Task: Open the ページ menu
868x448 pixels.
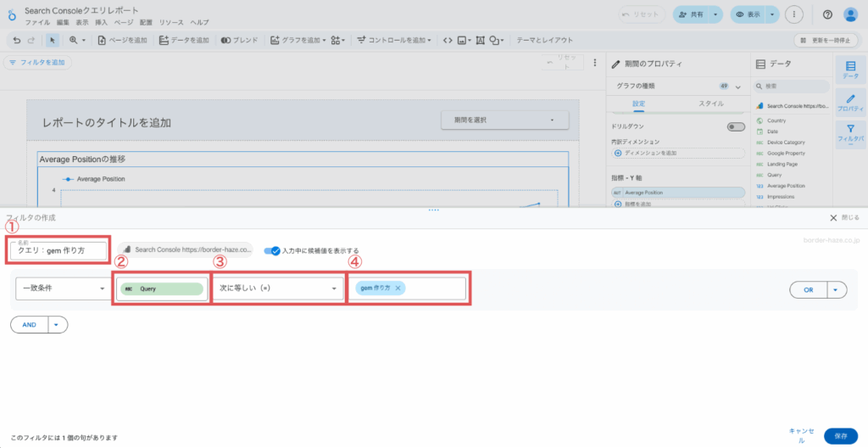Action: (x=124, y=22)
